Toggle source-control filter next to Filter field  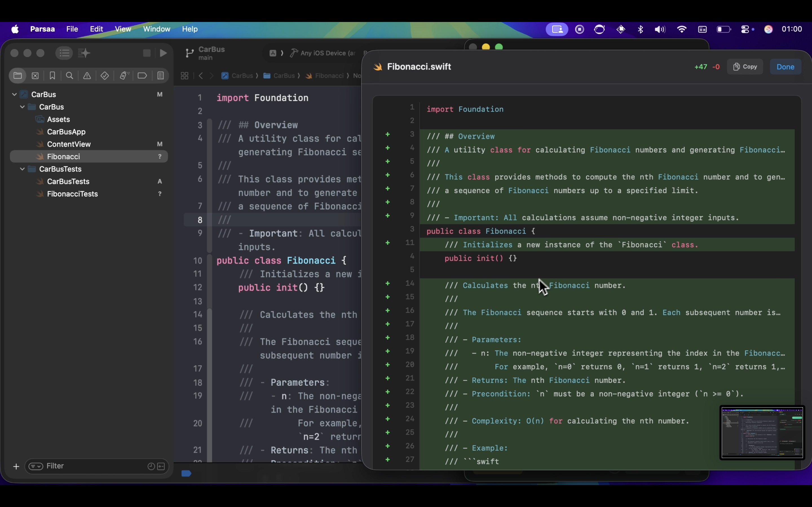[161, 466]
